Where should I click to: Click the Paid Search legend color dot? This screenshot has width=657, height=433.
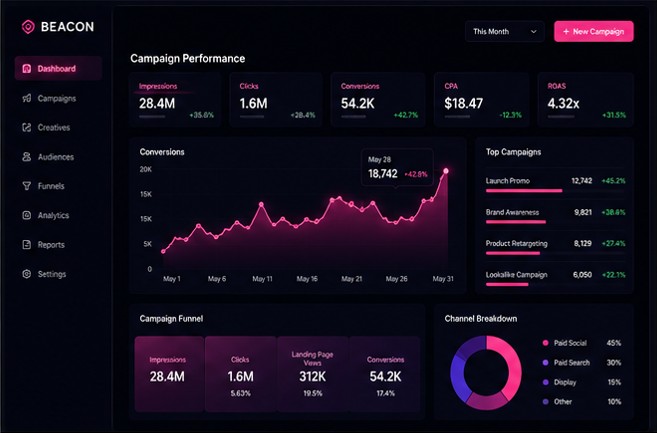545,363
